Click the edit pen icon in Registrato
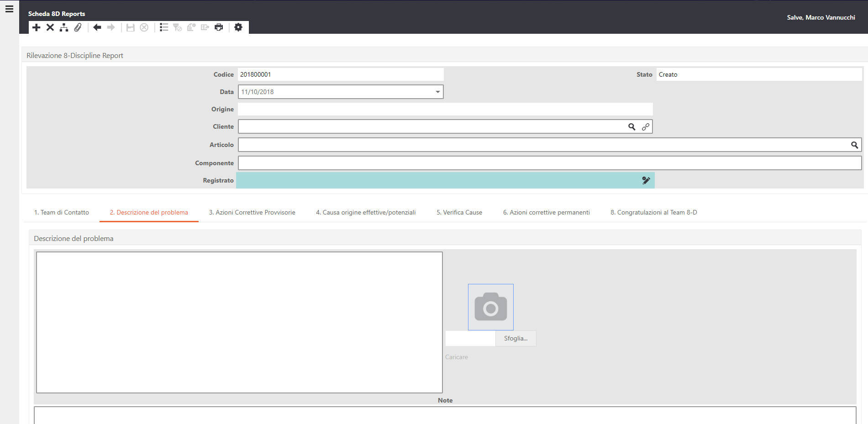 (x=646, y=181)
